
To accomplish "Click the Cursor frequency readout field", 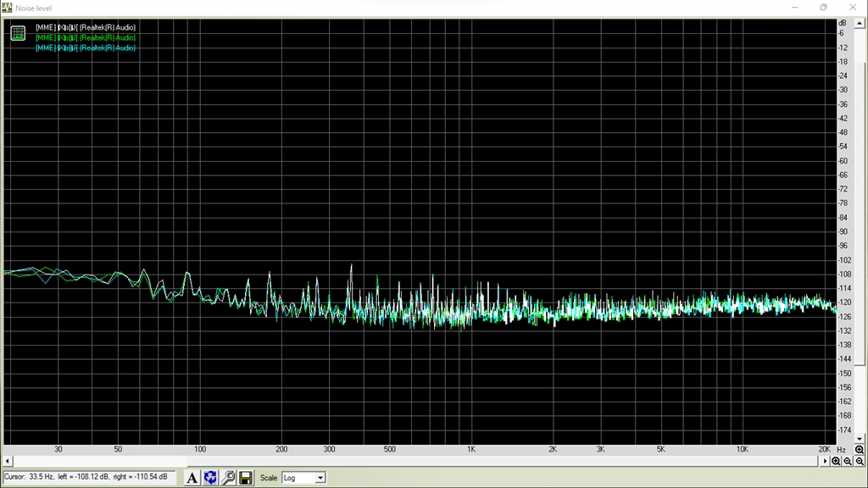I will pos(89,477).
